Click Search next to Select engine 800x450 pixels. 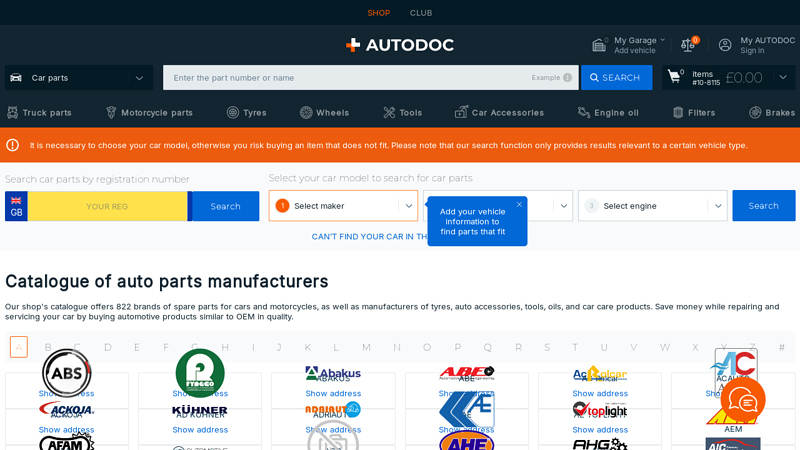coord(764,206)
